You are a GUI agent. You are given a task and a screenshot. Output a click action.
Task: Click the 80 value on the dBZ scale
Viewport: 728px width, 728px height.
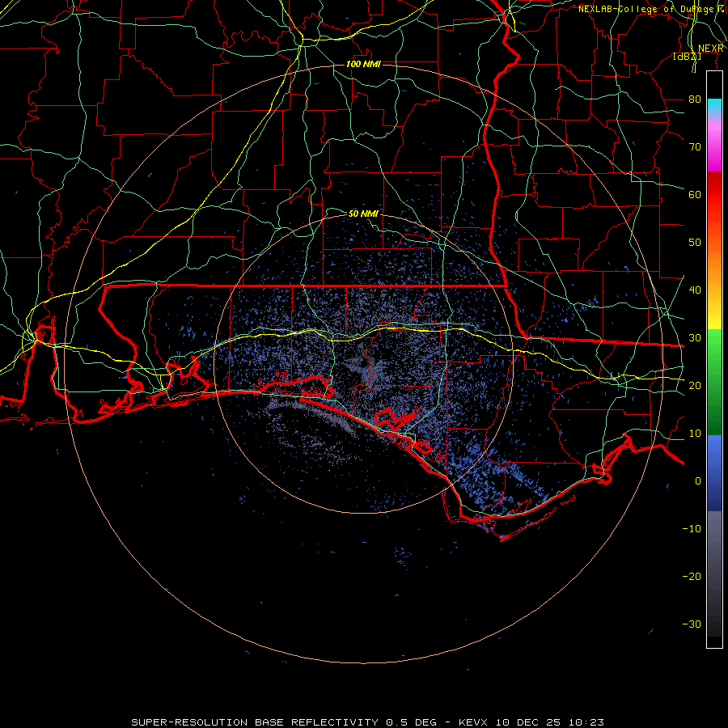[695, 99]
